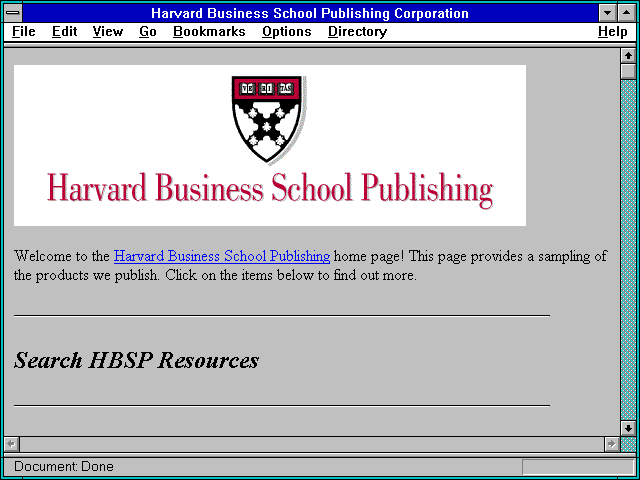Click the vertical scrollbar thumb
Screen dimensions: 640x480
tap(628, 71)
